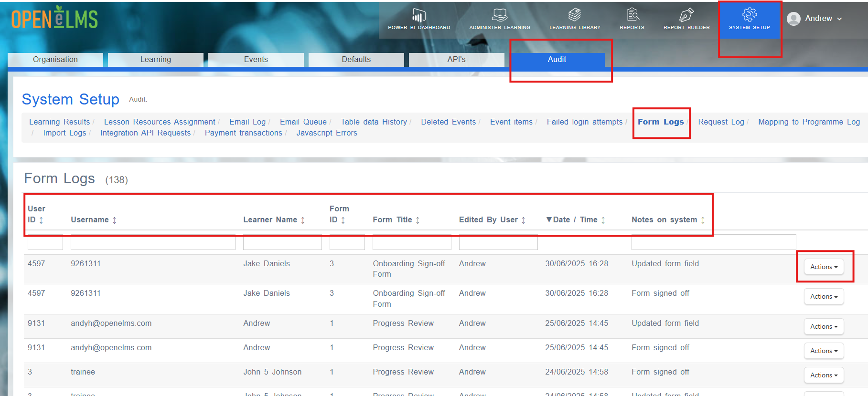Click the Form Title filter input
The height and width of the screenshot is (396, 868).
tap(412, 242)
